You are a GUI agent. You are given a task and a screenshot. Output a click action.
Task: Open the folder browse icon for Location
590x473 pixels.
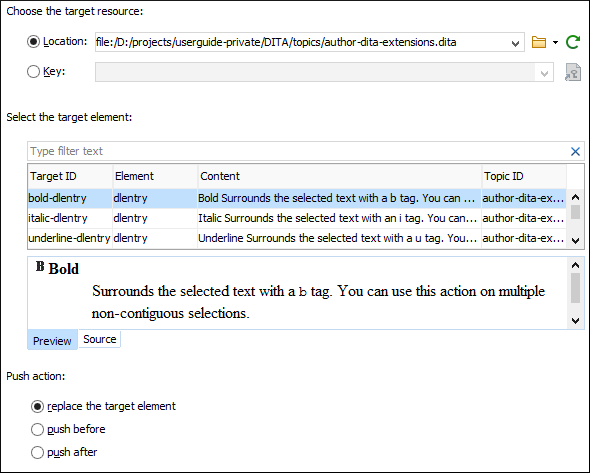[x=538, y=42]
